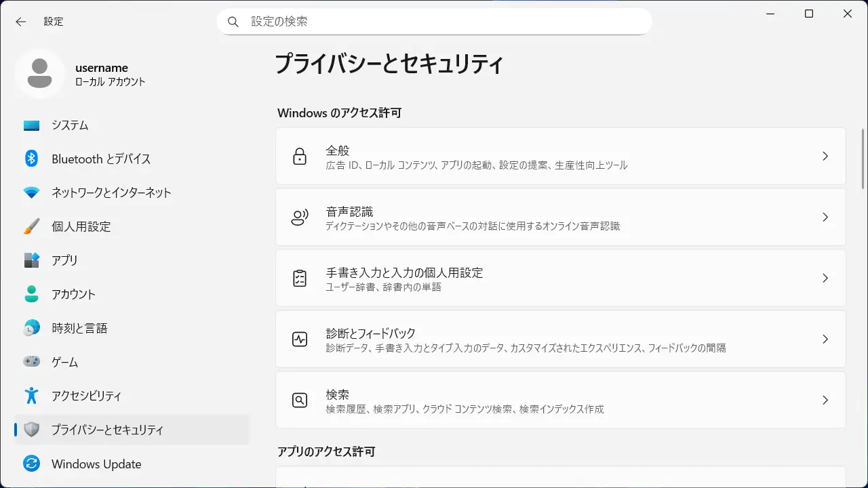
Task: Select 時刻と言語 in sidebar
Action: [x=79, y=328]
